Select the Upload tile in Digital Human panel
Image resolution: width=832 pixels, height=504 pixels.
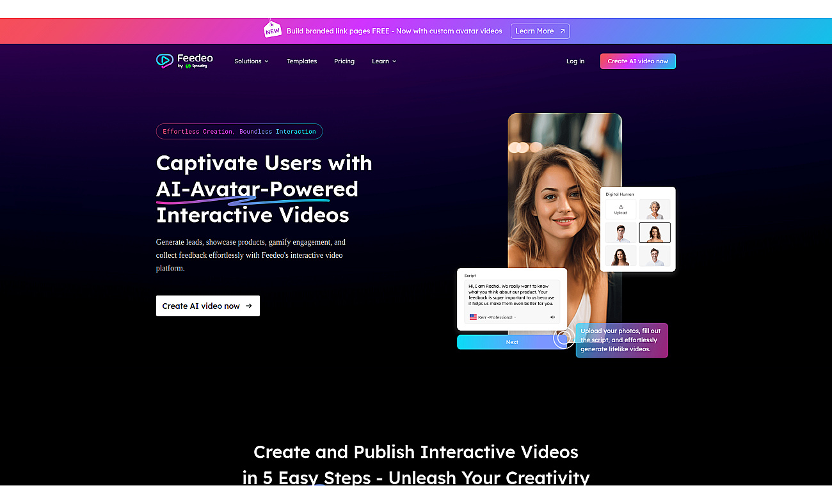pyautogui.click(x=621, y=209)
